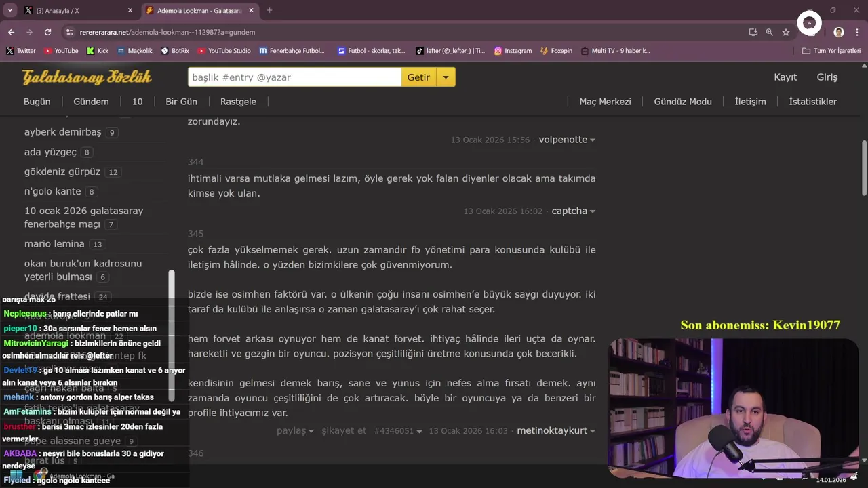Go back using browser back arrow

(11, 32)
